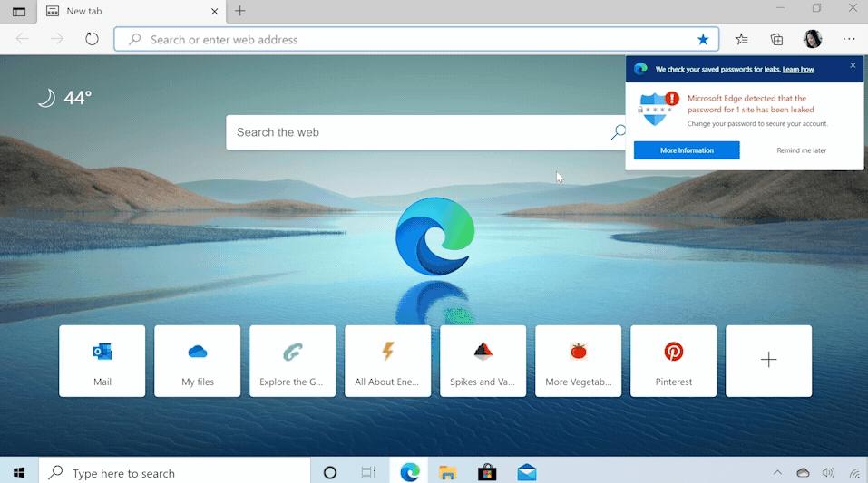
Task: Click the password shield alert icon
Action: [658, 109]
